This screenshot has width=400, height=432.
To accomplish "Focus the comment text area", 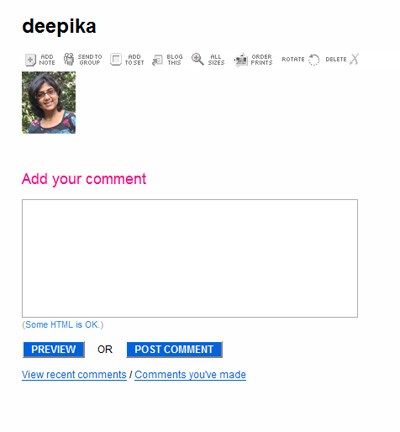I will coord(190,258).
